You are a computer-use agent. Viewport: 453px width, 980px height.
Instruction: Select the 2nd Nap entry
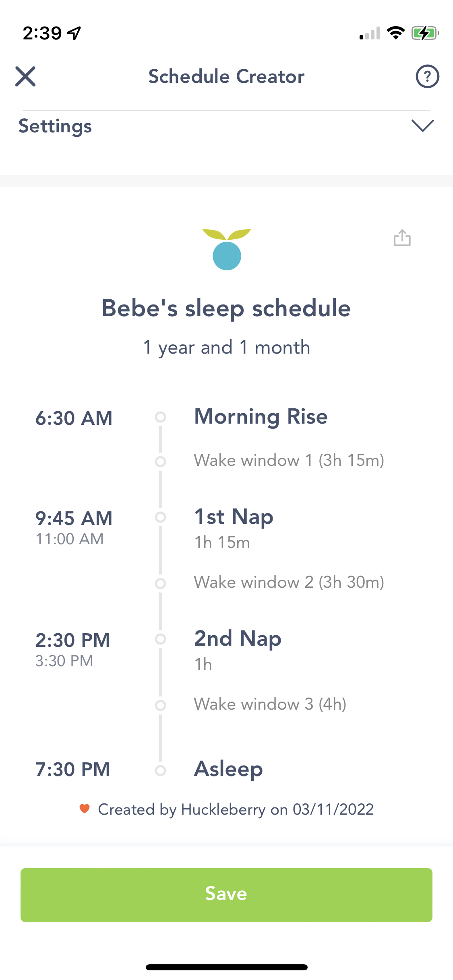tap(238, 639)
